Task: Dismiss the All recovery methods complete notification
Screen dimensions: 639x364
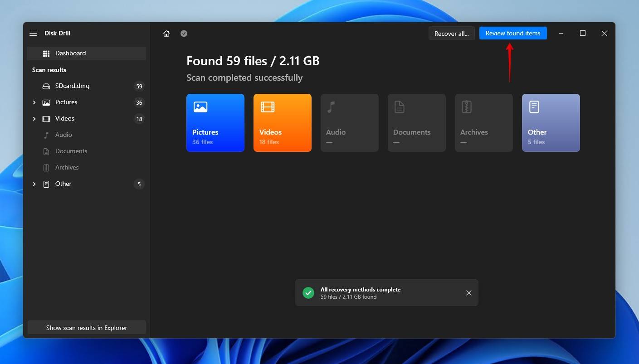Action: click(469, 293)
